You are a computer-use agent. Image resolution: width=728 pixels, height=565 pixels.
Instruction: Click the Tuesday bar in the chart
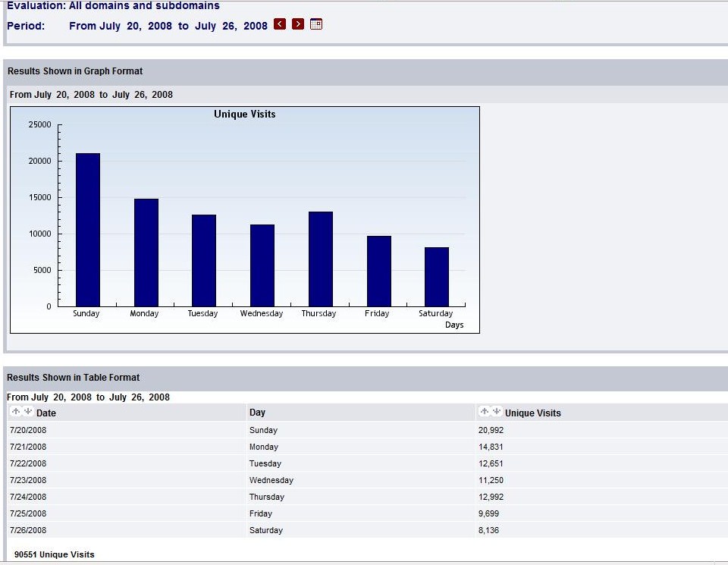[204, 260]
